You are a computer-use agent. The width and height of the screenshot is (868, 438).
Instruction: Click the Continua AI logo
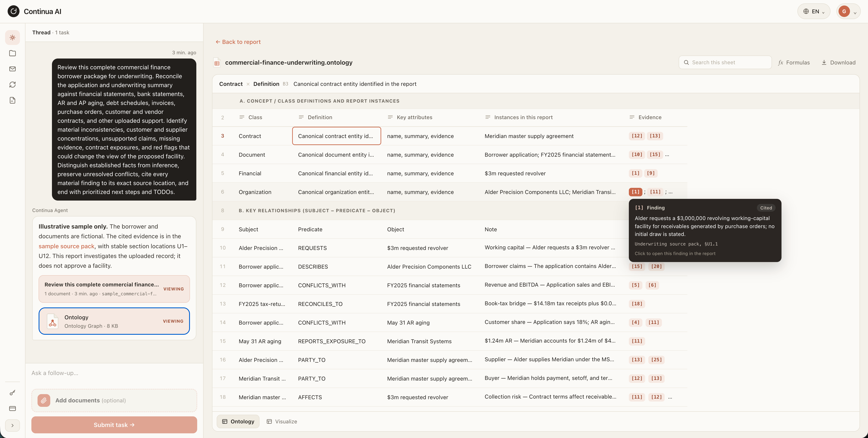point(14,11)
